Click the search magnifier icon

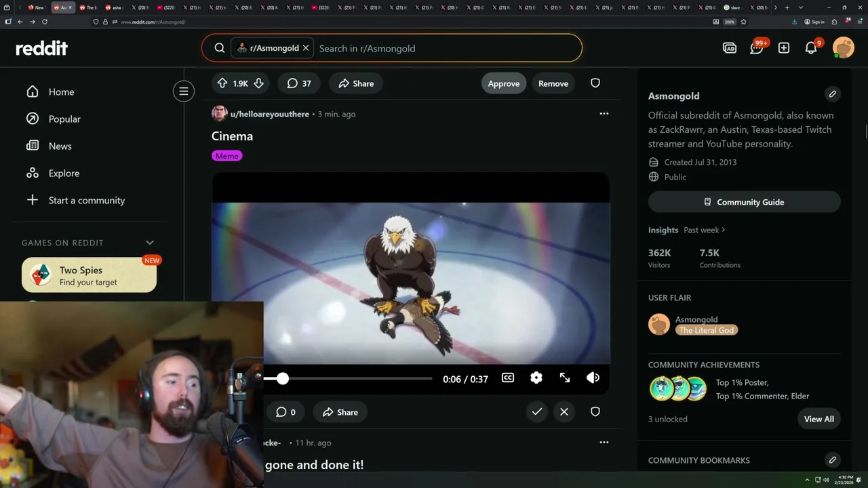220,48
